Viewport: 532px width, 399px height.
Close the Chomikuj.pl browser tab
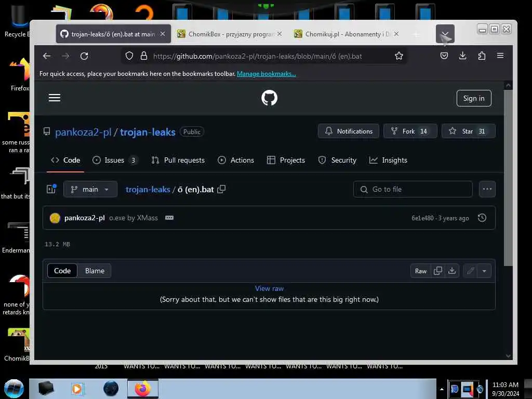pyautogui.click(x=396, y=34)
